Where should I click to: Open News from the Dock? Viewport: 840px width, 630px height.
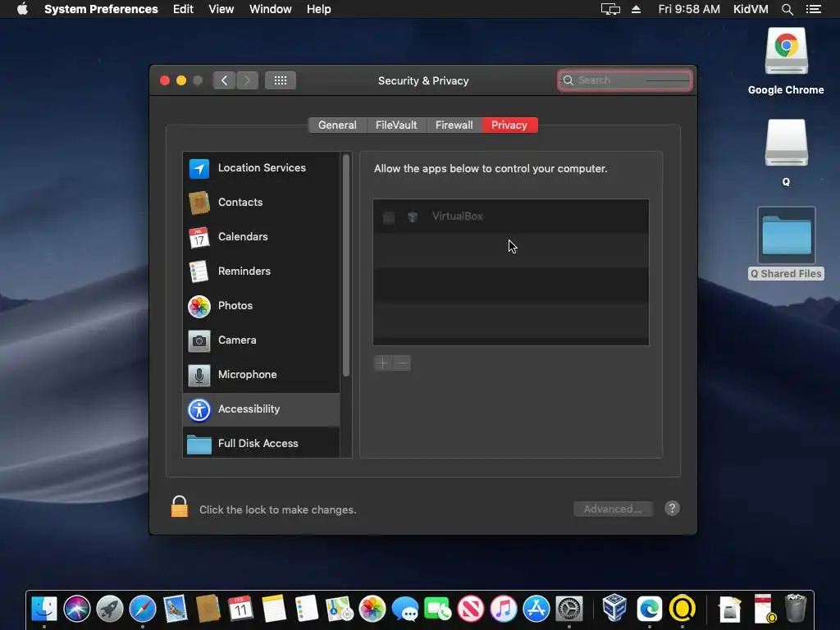point(470,609)
